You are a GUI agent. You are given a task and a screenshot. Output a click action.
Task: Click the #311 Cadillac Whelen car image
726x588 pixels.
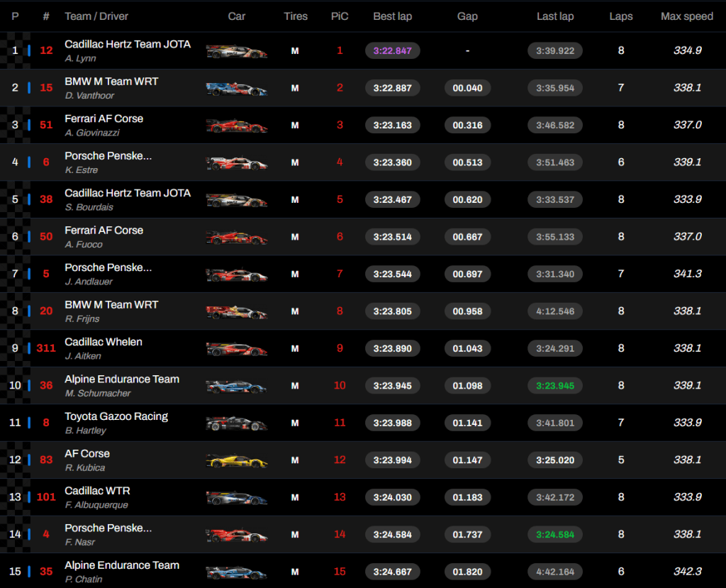click(x=237, y=348)
